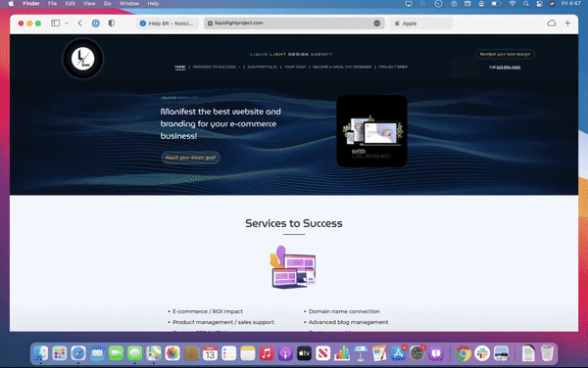
Task: Open Photos from the Dock
Action: tap(172, 353)
